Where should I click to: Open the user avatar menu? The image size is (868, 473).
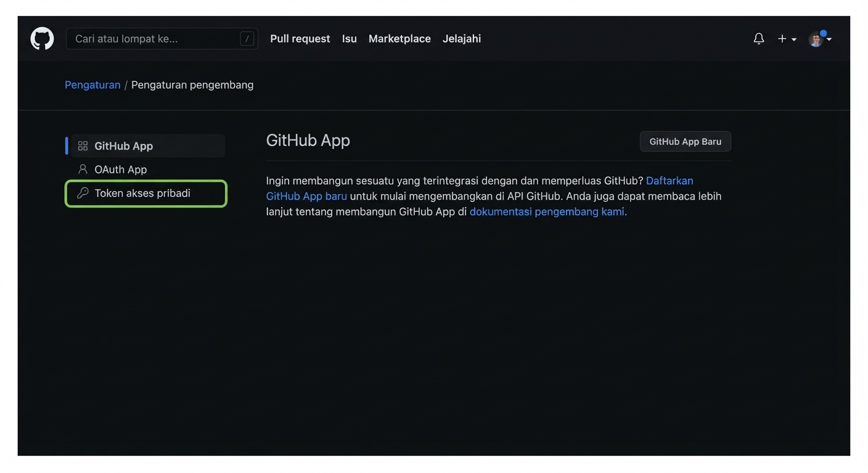point(820,39)
